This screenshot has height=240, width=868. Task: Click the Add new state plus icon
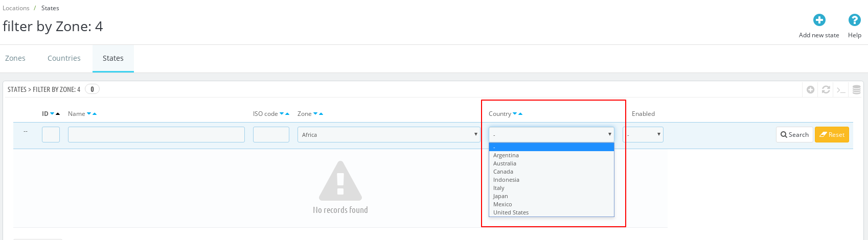click(819, 20)
